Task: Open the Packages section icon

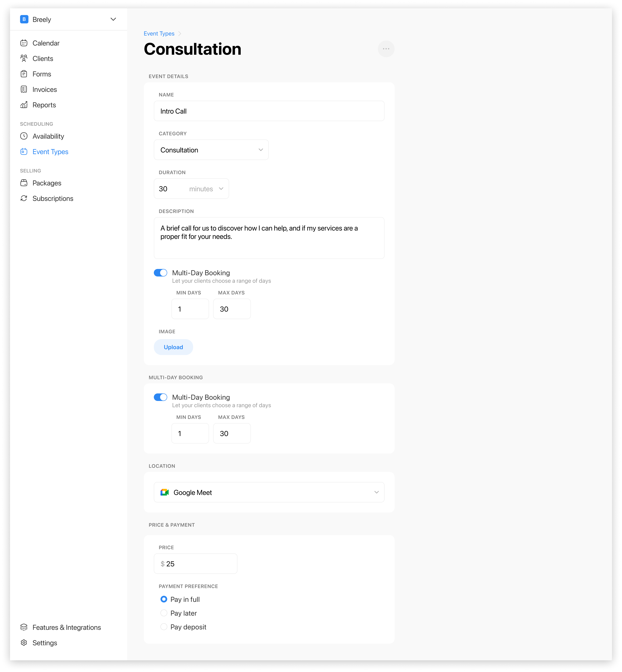Action: [24, 183]
